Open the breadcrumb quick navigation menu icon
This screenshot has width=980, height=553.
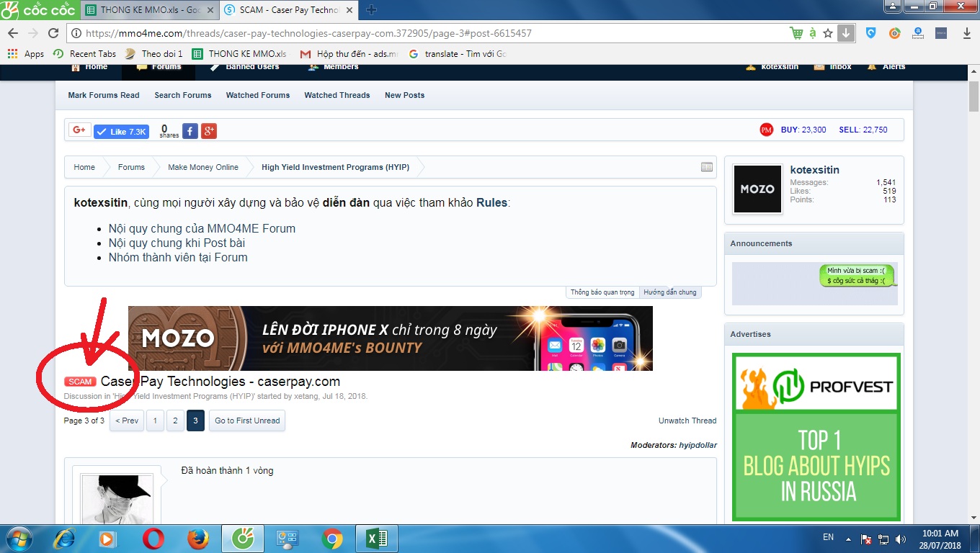coord(707,167)
